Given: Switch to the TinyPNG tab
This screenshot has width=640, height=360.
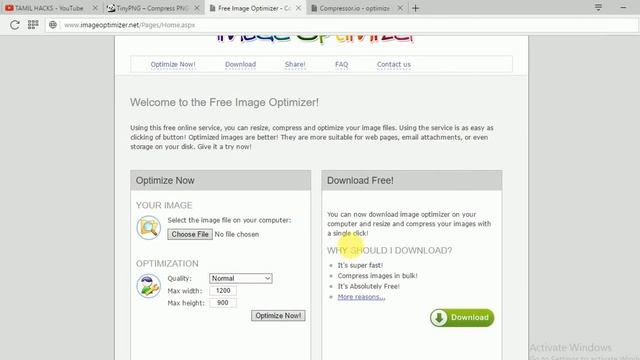Looking at the screenshot, I should click(x=153, y=8).
